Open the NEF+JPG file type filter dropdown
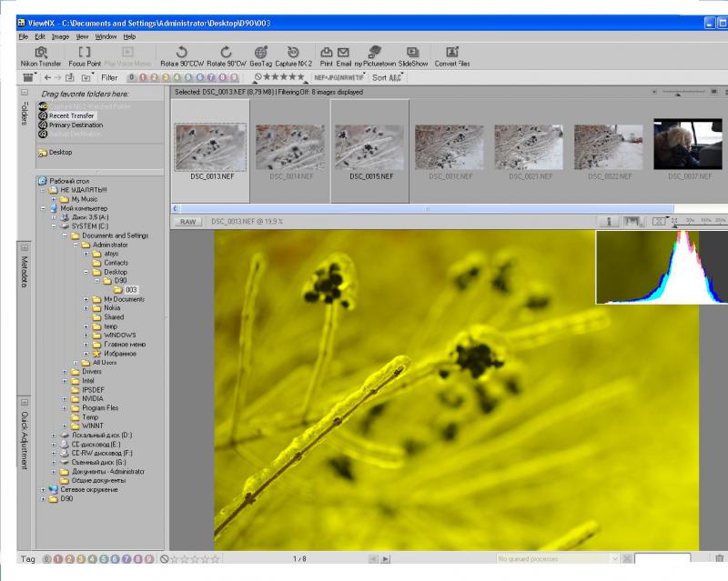The height and width of the screenshot is (581, 728). point(339,78)
